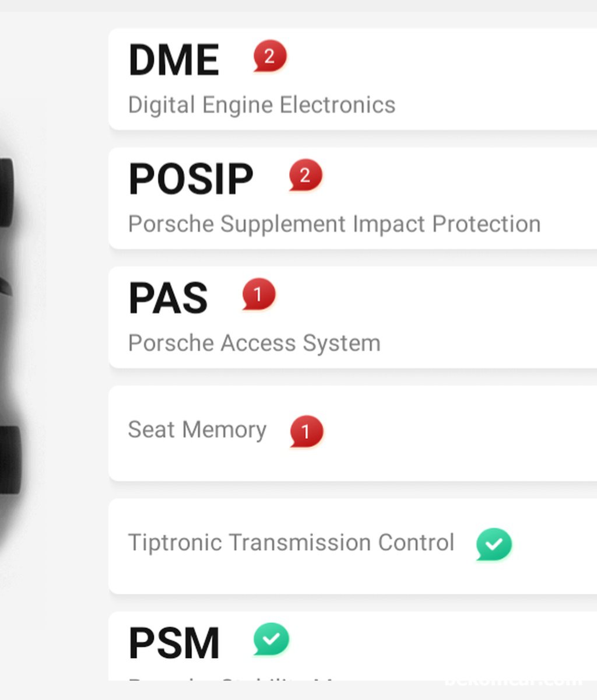Select the PSM module heading

click(174, 643)
